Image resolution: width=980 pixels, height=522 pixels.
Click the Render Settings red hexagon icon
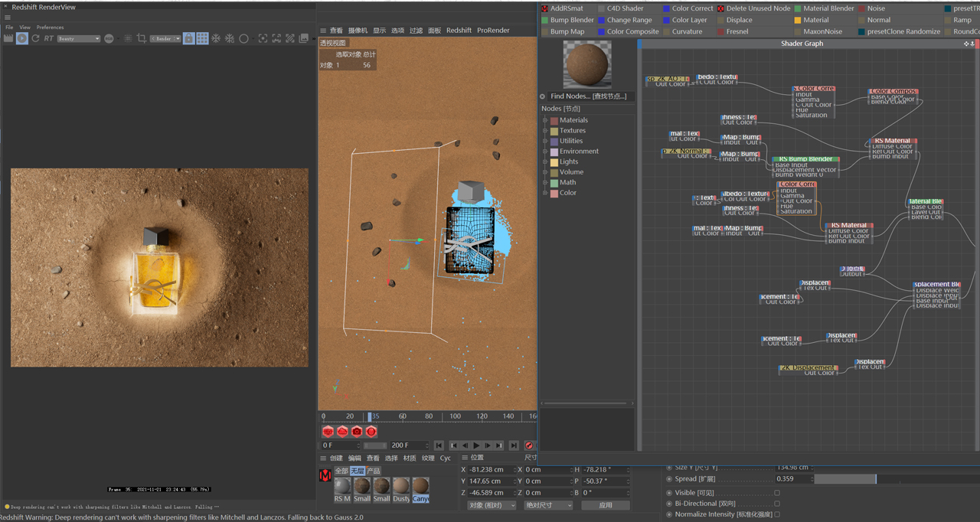pyautogui.click(x=371, y=431)
